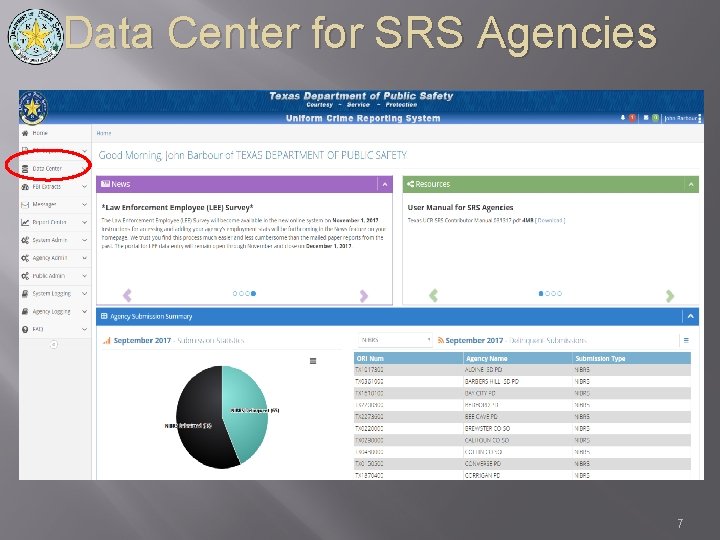Open the NIBRS submission type dropdown
Screen dimensions: 720x540
click(395, 340)
